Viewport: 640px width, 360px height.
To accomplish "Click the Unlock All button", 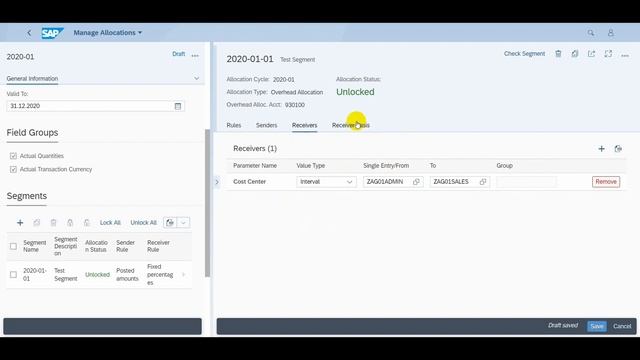I will 143,222.
